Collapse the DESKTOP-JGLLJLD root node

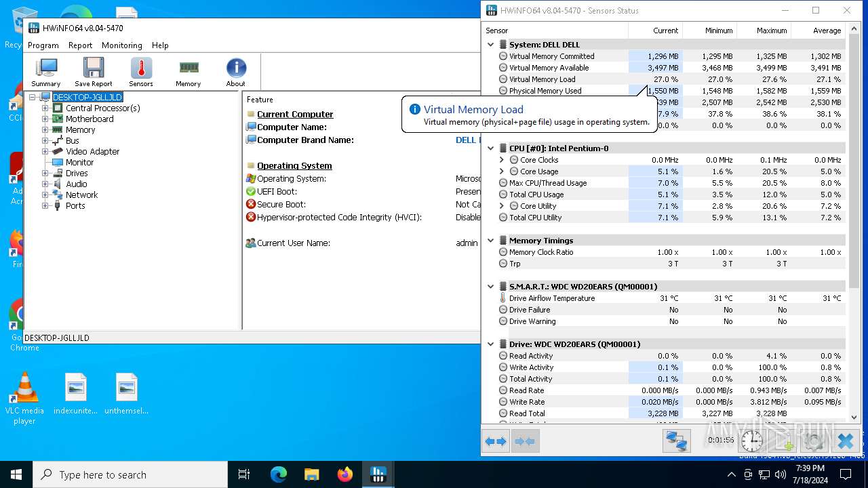[x=32, y=97]
